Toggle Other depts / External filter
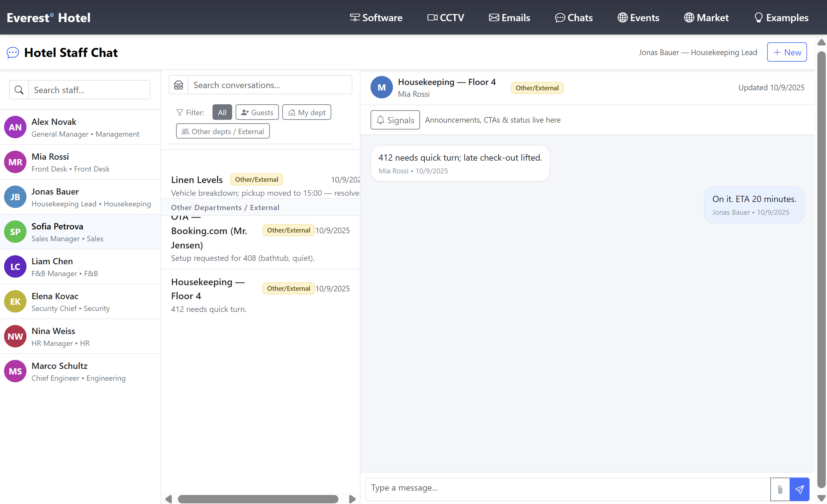 point(223,131)
